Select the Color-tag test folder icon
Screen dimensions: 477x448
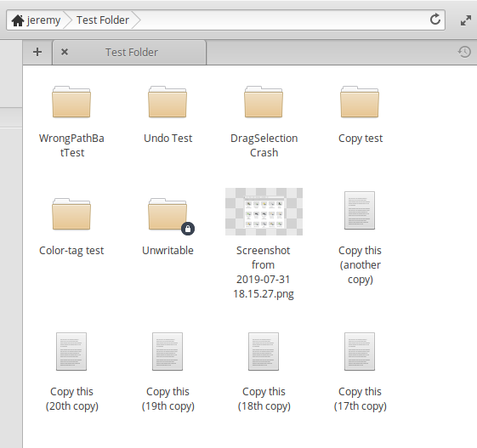tap(71, 214)
